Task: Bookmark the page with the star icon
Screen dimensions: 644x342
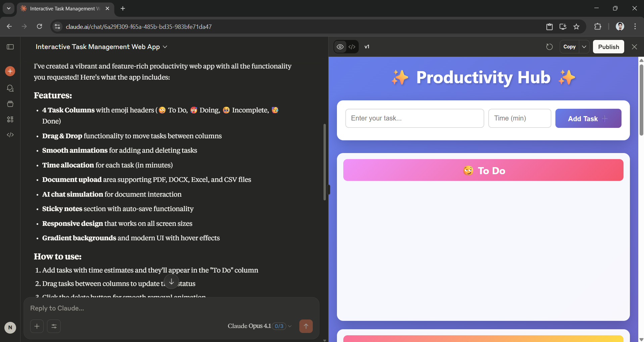Action: tap(577, 27)
